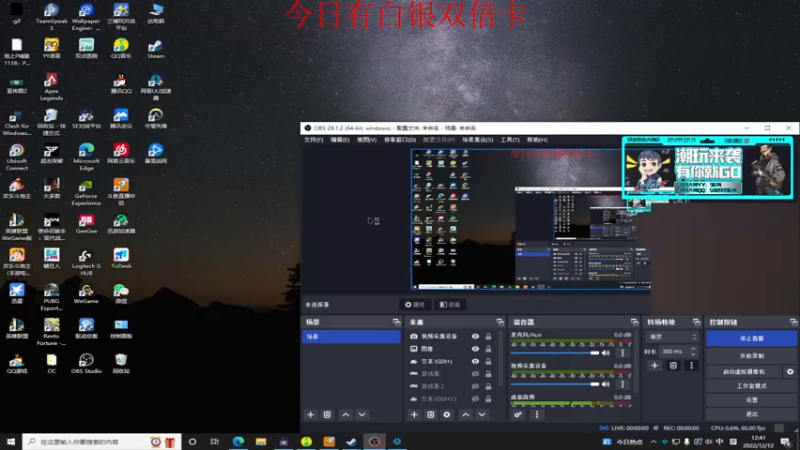Toggle lock on 视频采集设备 source
Viewport: 800px width, 450px height.
(488, 337)
